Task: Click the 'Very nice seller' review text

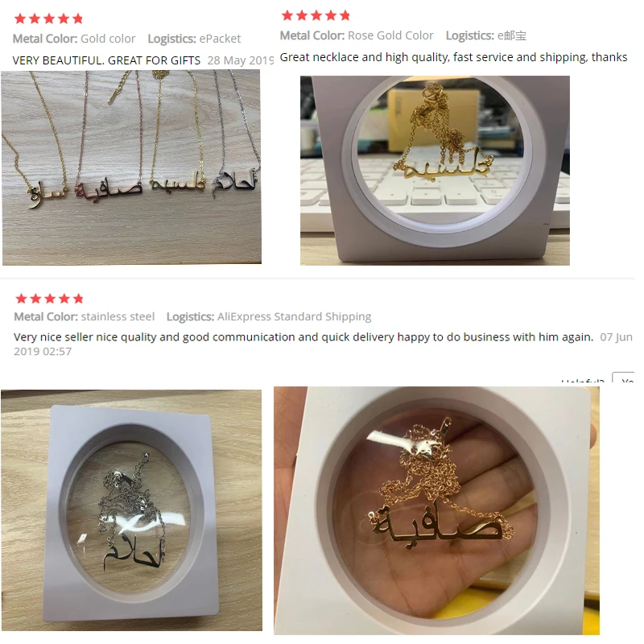Action: [303, 337]
